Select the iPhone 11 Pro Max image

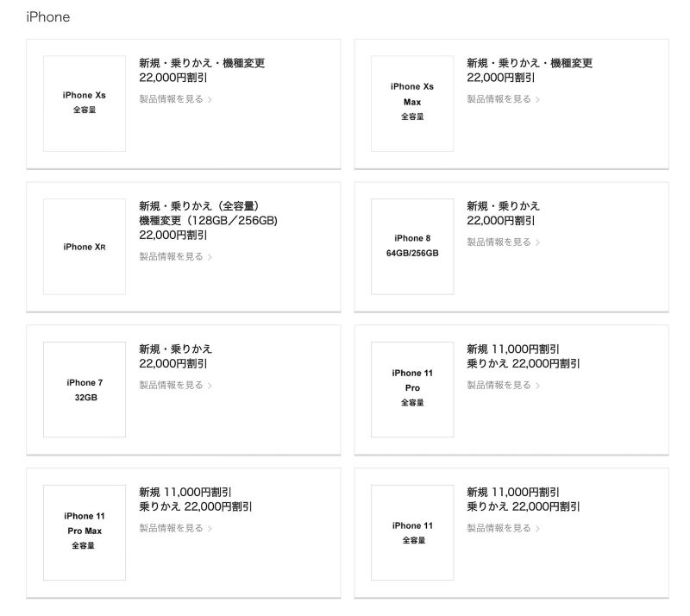pyautogui.click(x=84, y=531)
